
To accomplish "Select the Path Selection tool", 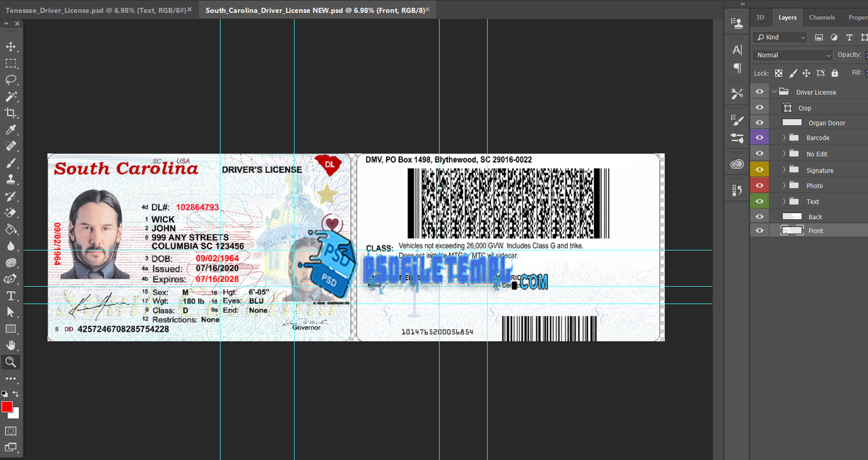I will pyautogui.click(x=11, y=312).
